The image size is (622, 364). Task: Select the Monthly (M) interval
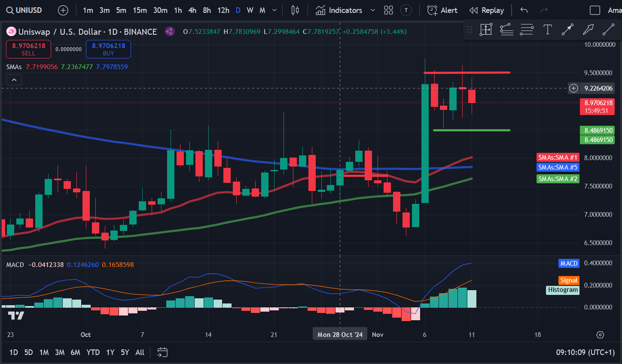[x=262, y=10]
